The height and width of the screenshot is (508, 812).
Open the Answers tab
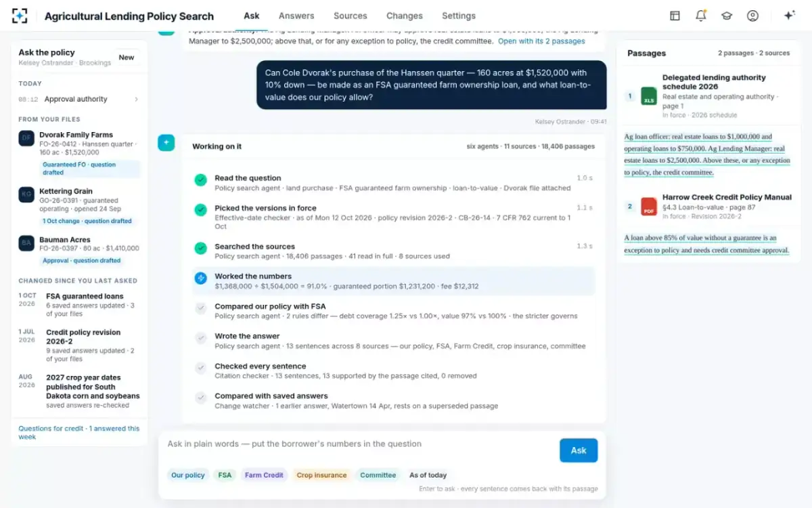click(296, 16)
